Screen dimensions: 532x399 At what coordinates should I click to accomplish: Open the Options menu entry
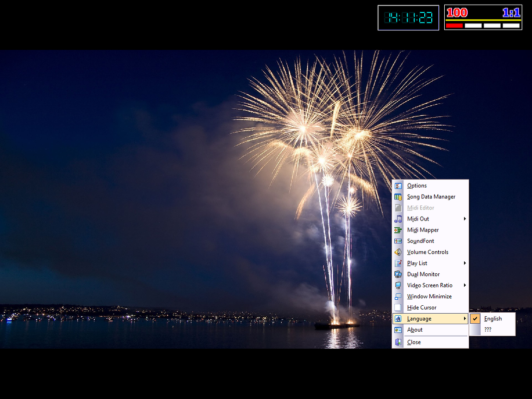430,186
